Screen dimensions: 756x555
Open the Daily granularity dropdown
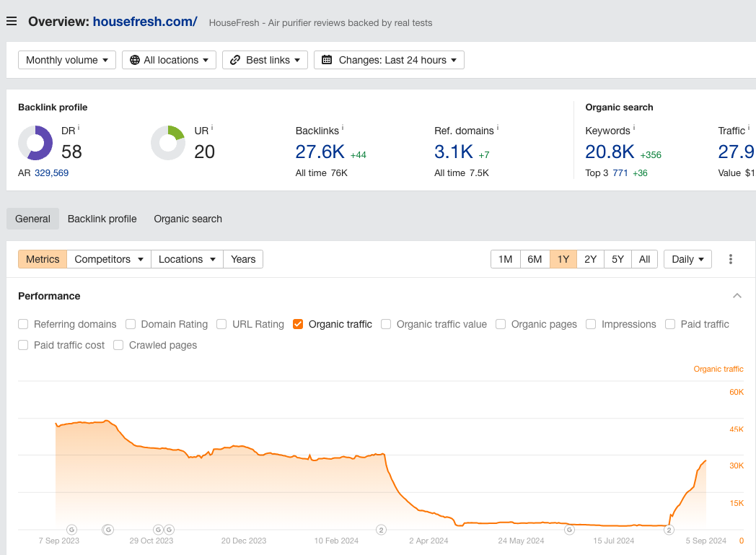click(x=687, y=259)
